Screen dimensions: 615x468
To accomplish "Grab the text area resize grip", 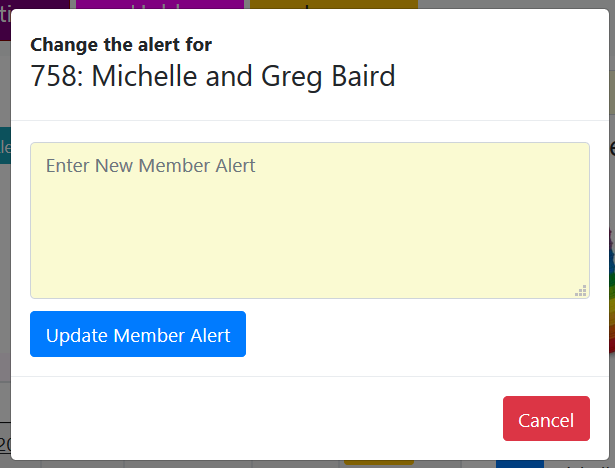I will coord(581,291).
